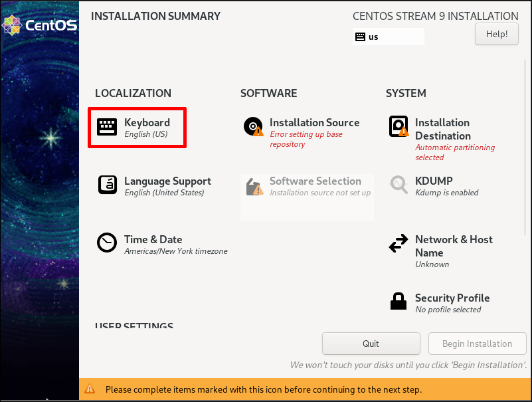Switch the 'us' keyboard layout indicator
The height and width of the screenshot is (402, 532).
click(389, 37)
